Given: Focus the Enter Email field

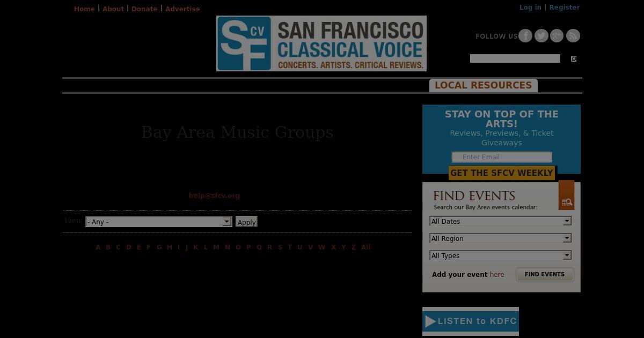Looking at the screenshot, I should point(502,157).
